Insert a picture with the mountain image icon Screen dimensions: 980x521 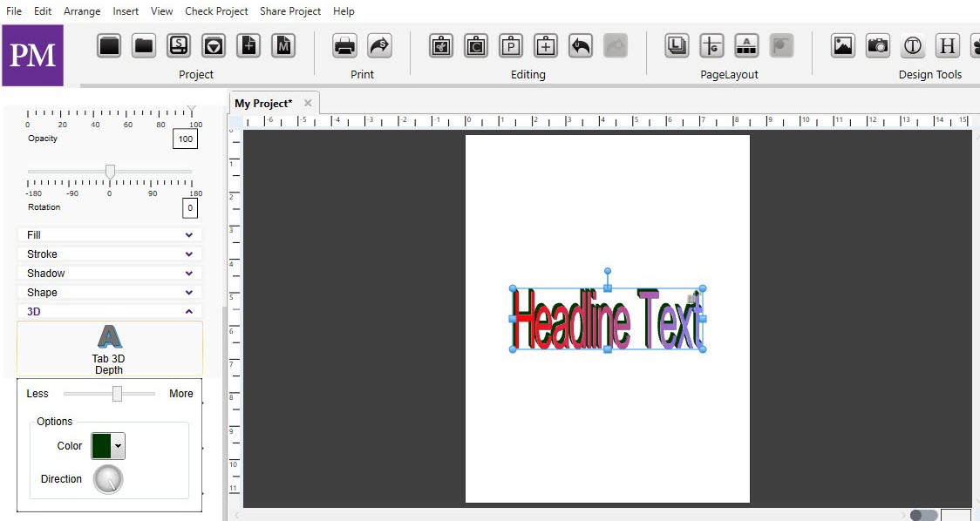pyautogui.click(x=843, y=46)
